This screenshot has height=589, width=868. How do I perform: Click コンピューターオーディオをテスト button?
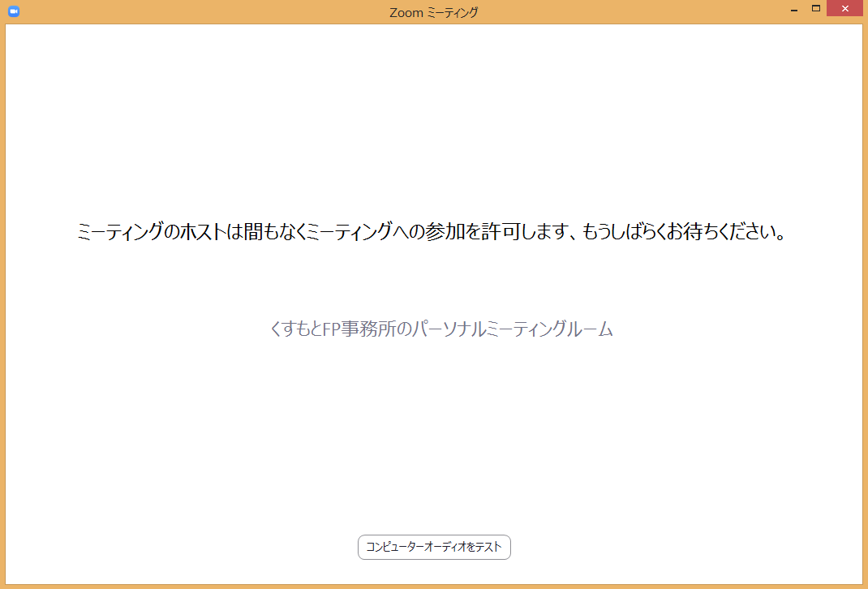click(434, 547)
